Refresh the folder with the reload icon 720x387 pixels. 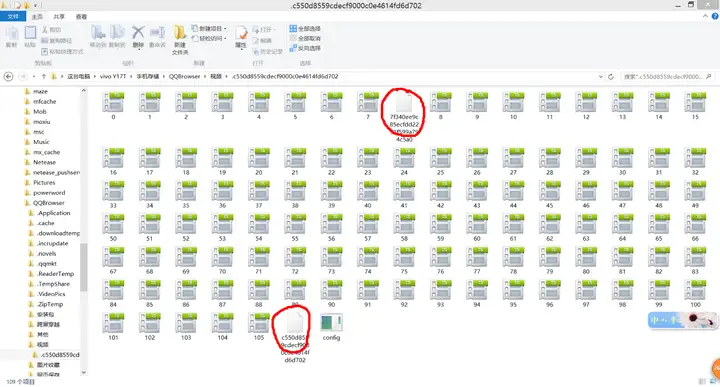pos(611,77)
